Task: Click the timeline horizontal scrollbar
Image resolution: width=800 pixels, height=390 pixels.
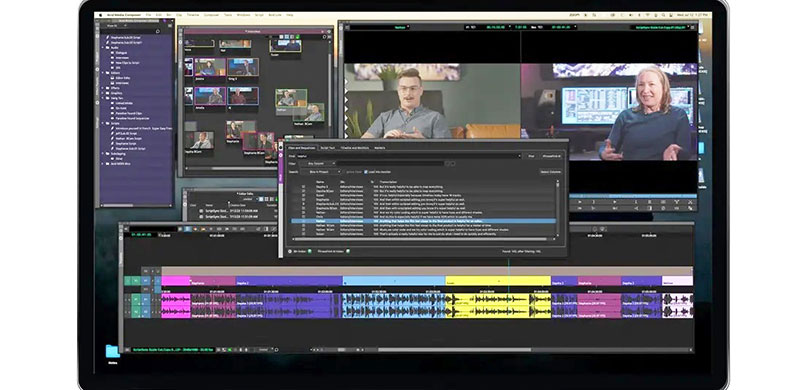Action: pos(454,350)
